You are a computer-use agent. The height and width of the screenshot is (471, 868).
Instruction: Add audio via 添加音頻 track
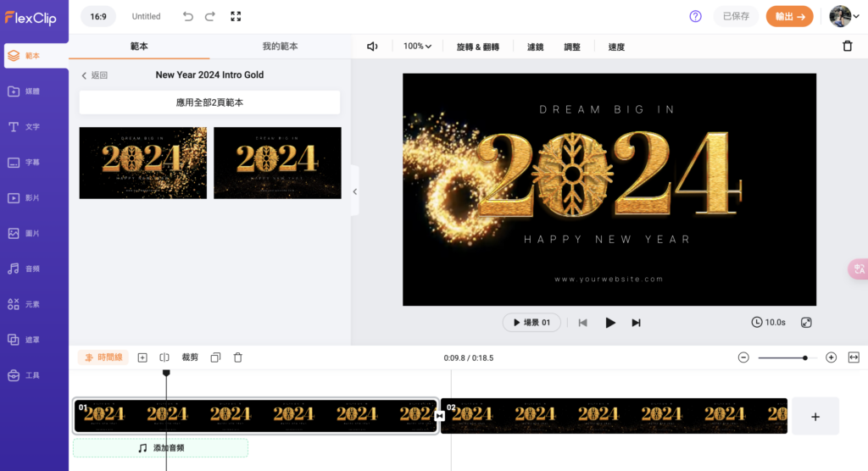pyautogui.click(x=160, y=448)
